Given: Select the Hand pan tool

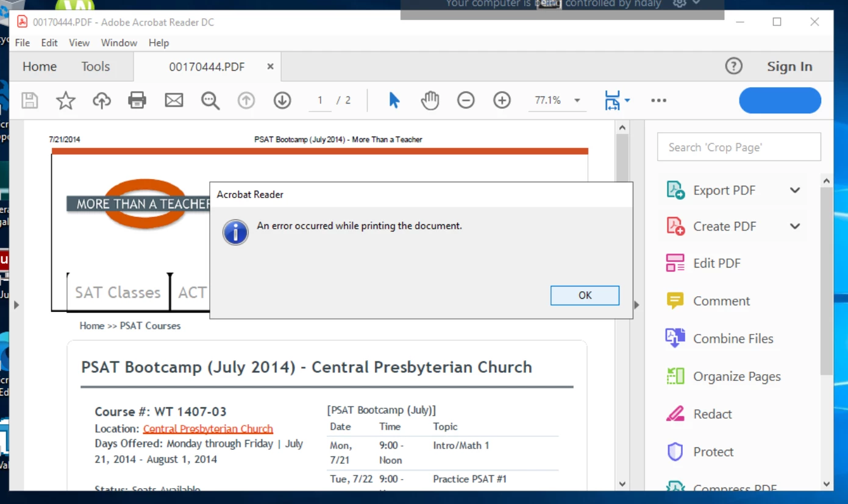Looking at the screenshot, I should click(x=430, y=101).
